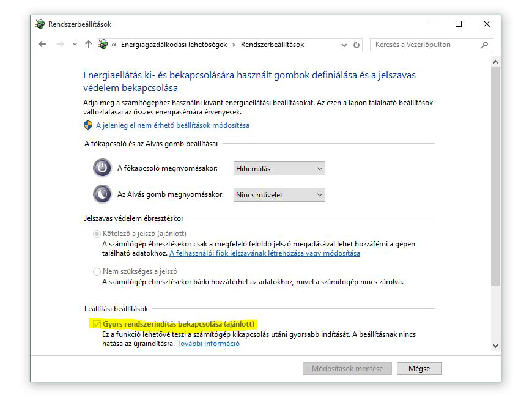This screenshot has height=406, width=532.
Task: Go to Energiagazdálkodási lehetőségek breadcrumb
Action: point(174,45)
